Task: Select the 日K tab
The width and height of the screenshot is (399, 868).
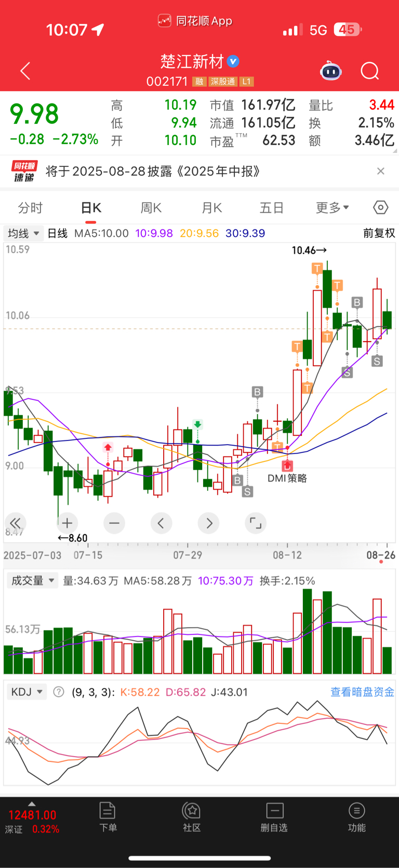Action: pos(91,208)
